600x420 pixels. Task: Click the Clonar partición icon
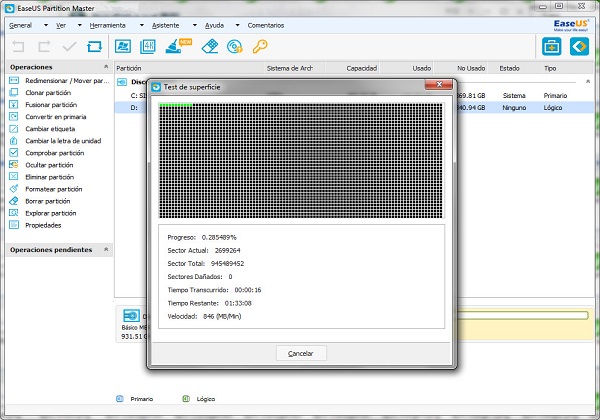tap(14, 92)
